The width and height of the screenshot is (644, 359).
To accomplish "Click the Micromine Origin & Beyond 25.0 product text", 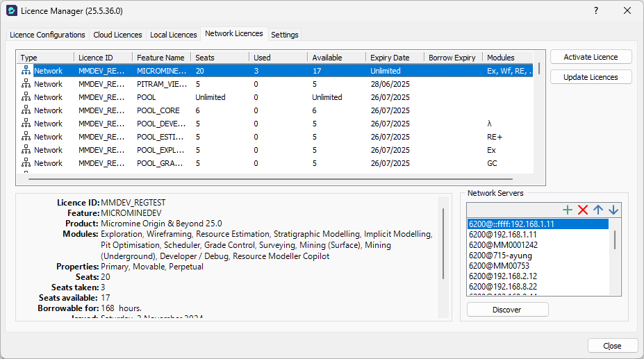I will (161, 224).
